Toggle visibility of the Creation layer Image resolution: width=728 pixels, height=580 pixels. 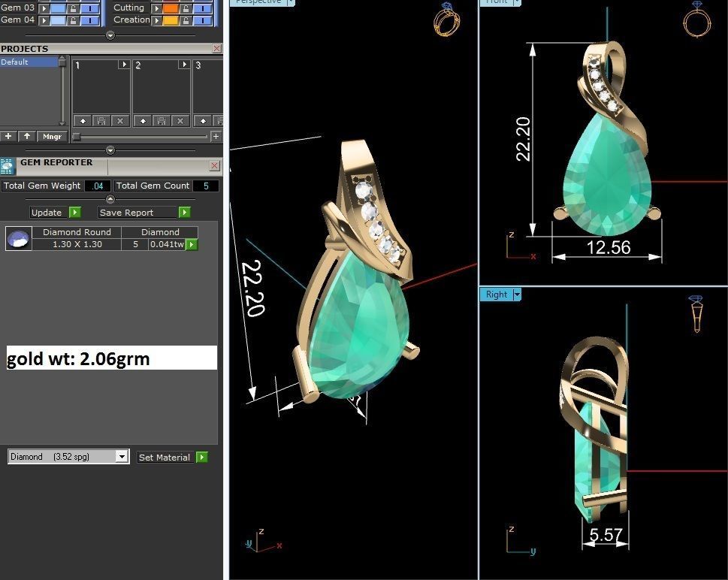202,20
